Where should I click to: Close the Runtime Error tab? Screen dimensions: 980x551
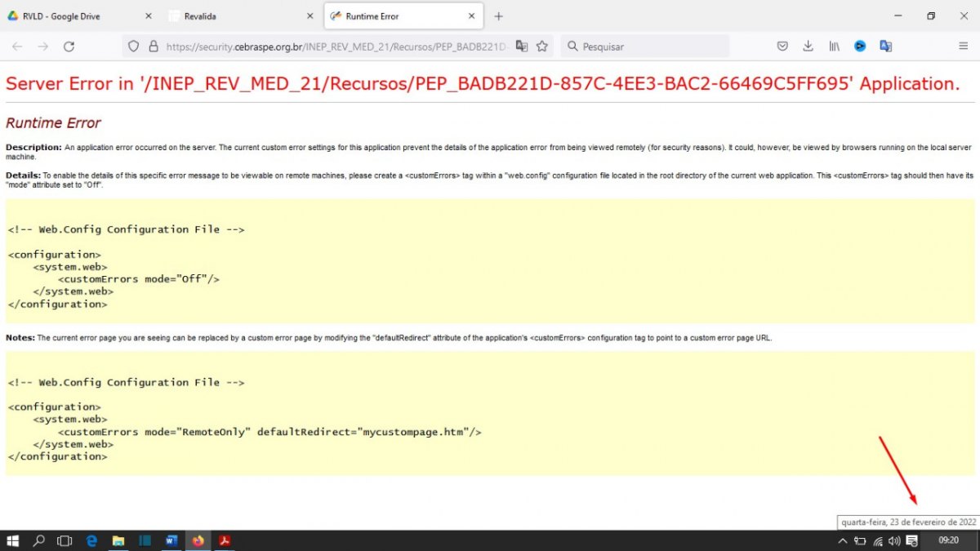pyautogui.click(x=471, y=16)
